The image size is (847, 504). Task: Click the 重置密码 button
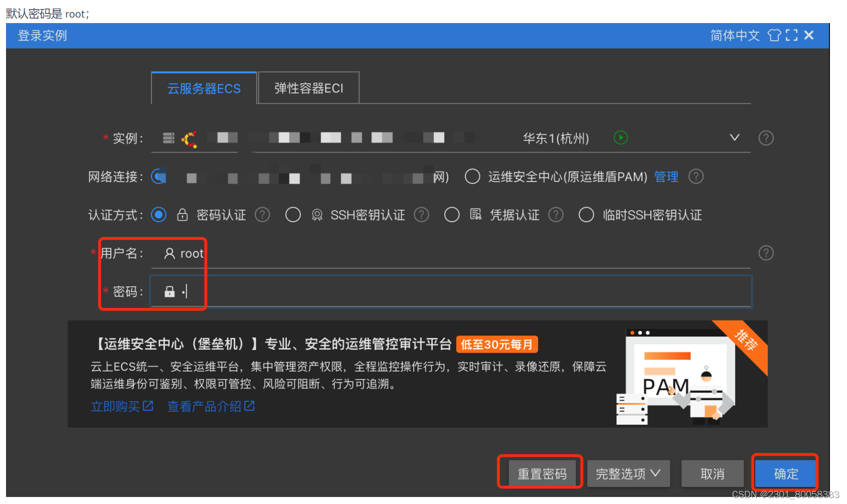542,474
